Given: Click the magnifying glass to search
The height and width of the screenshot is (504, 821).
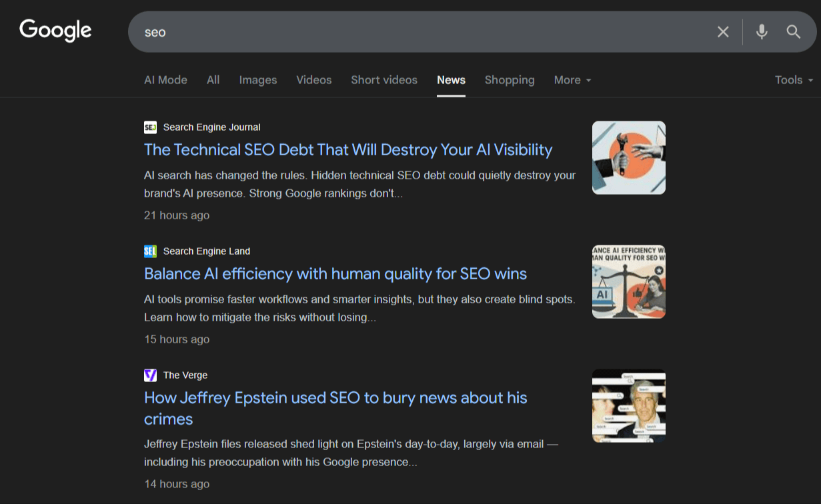Looking at the screenshot, I should tap(793, 31).
